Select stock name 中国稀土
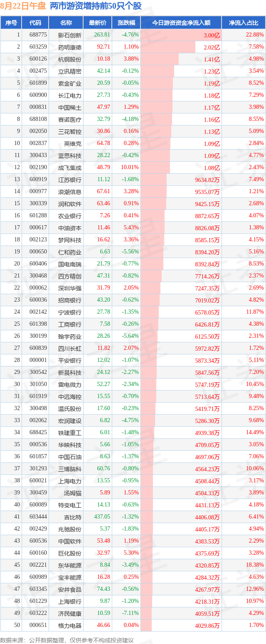This screenshot has height=644, width=266. [x=70, y=108]
